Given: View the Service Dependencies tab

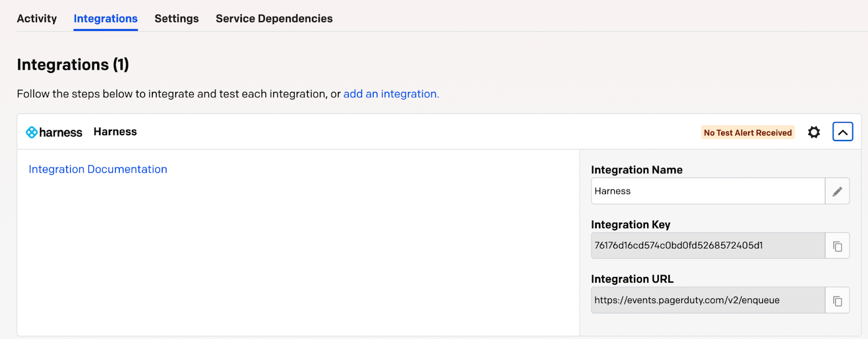Looking at the screenshot, I should 273,18.
